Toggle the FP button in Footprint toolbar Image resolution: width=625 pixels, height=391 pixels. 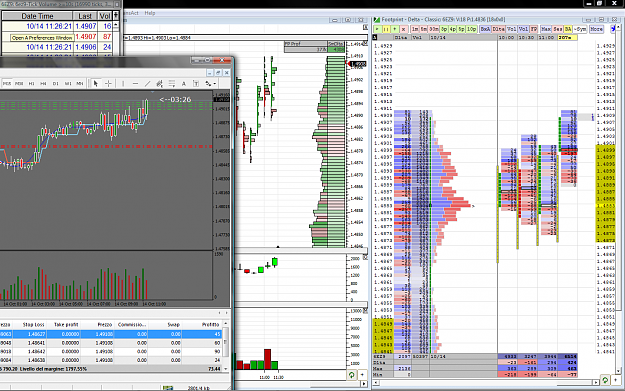tap(534, 29)
